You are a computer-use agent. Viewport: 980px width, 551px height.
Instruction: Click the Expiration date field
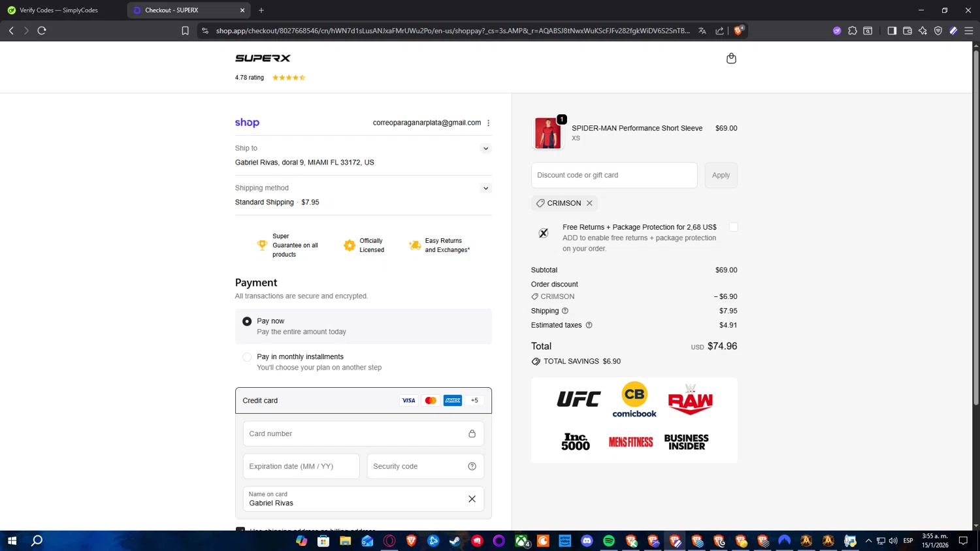[301, 466]
